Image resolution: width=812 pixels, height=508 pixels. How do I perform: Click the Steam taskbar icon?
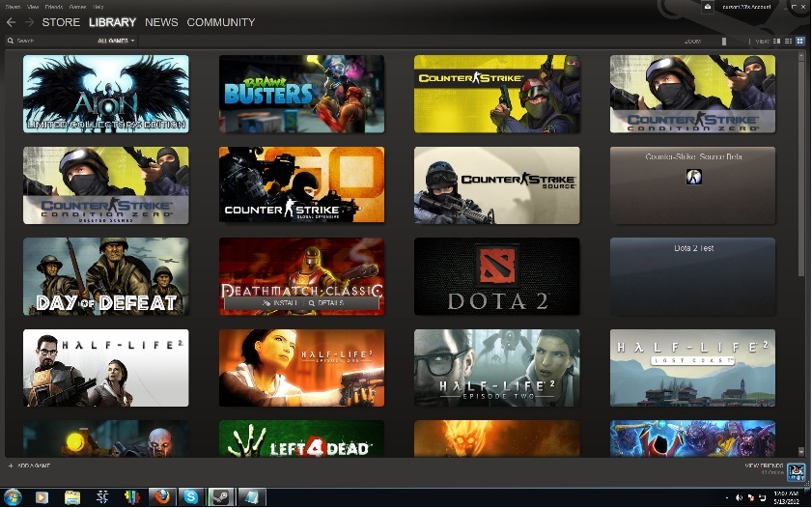[x=221, y=497]
